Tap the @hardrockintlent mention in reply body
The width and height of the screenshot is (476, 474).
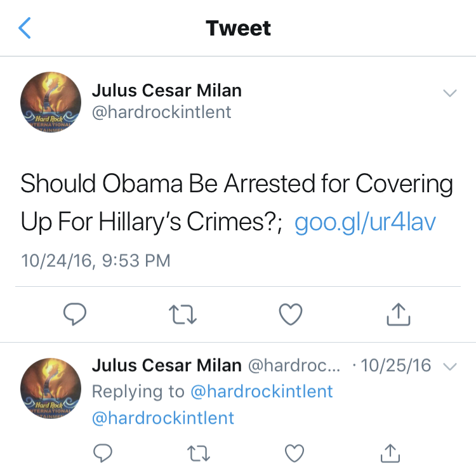[163, 418]
